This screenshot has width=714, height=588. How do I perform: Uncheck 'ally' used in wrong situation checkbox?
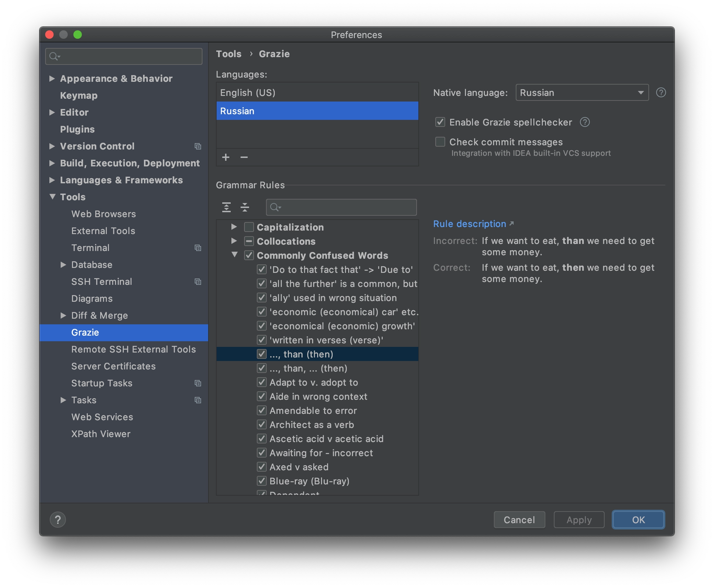[261, 298]
